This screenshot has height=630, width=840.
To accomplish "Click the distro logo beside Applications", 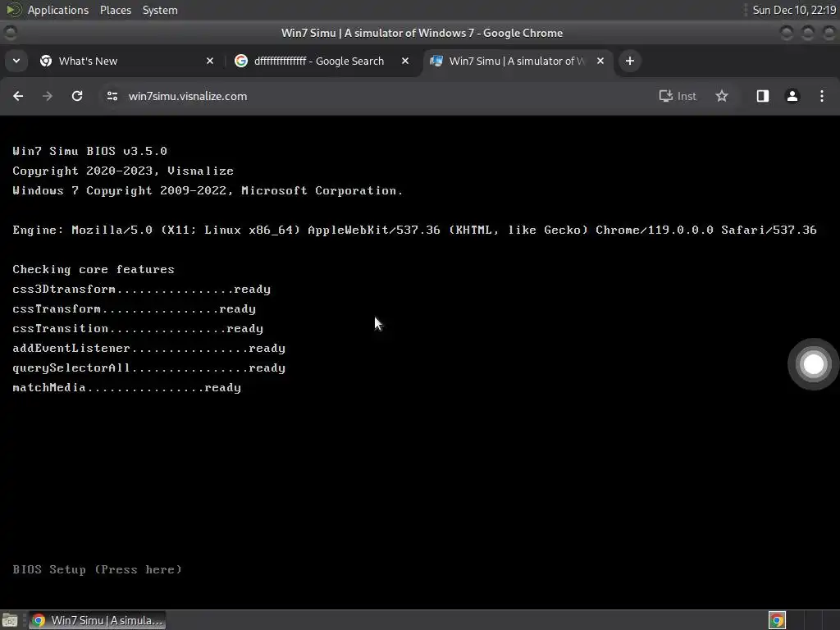I will pos(13,10).
